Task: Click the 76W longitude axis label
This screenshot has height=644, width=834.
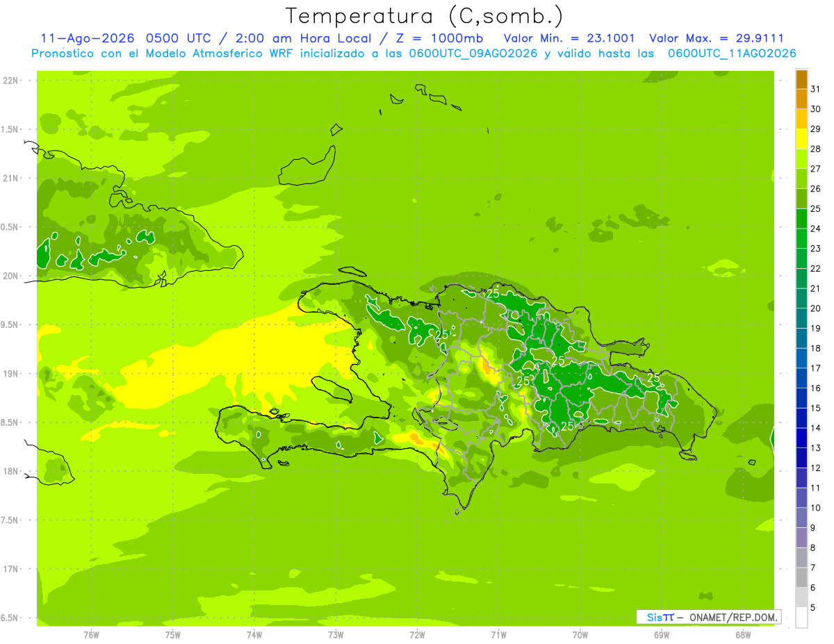Action: [91, 635]
